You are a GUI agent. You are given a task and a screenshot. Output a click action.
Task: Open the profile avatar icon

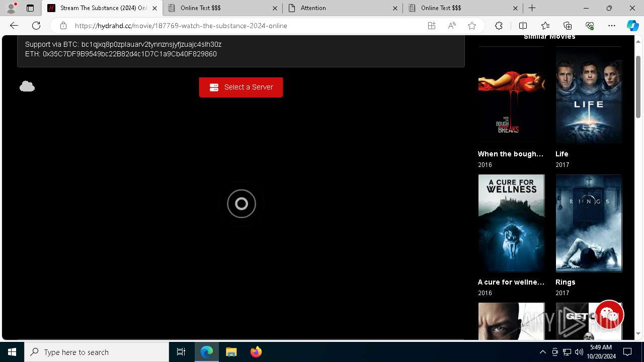pos(11,8)
